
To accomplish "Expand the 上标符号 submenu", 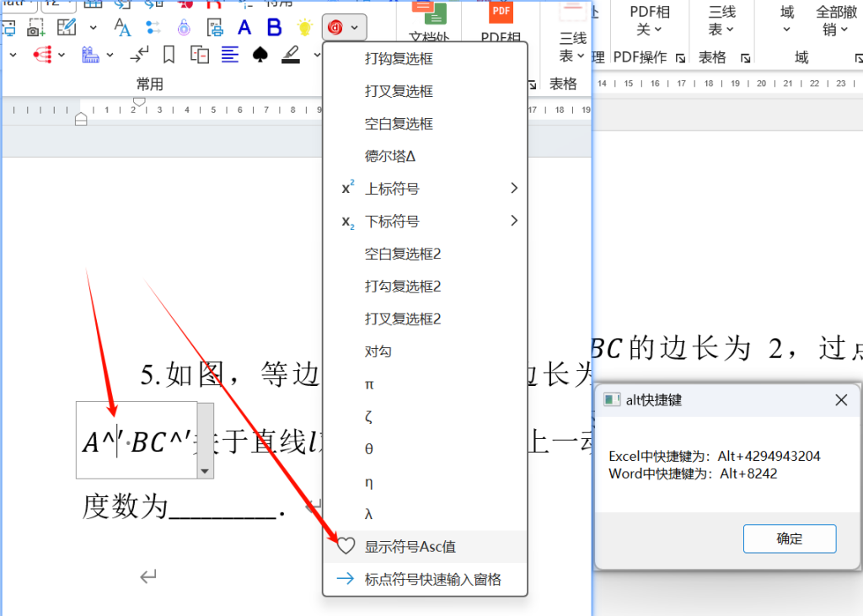I will click(x=425, y=188).
